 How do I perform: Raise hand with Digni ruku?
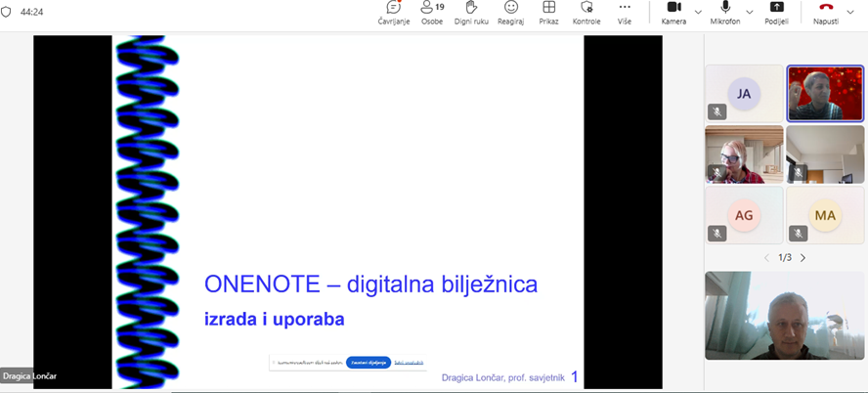click(471, 13)
